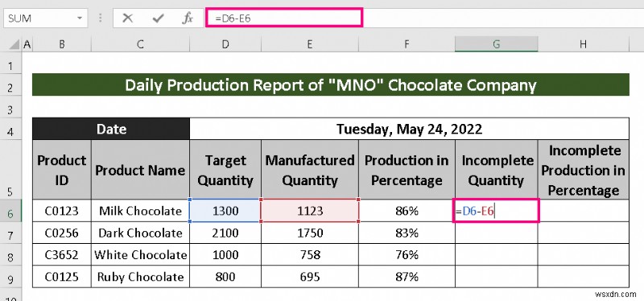644x301 pixels.
Task: Select the Dark Chocolate cell
Action: (140, 233)
